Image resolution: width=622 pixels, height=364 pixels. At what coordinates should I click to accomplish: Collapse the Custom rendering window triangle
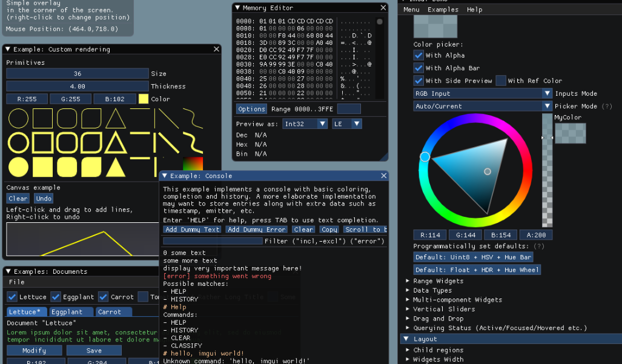pos(8,49)
